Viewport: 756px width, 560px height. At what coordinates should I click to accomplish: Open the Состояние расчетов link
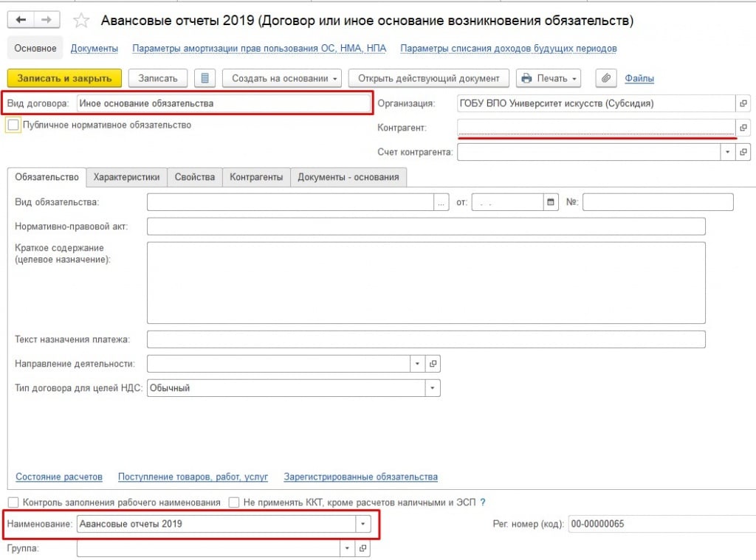tap(59, 477)
